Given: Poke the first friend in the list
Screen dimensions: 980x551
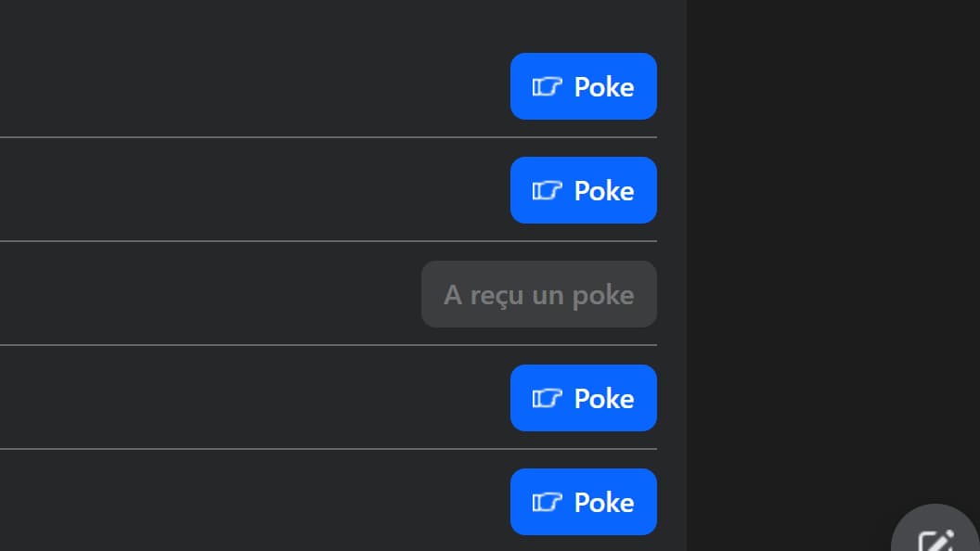Looking at the screenshot, I should (583, 86).
